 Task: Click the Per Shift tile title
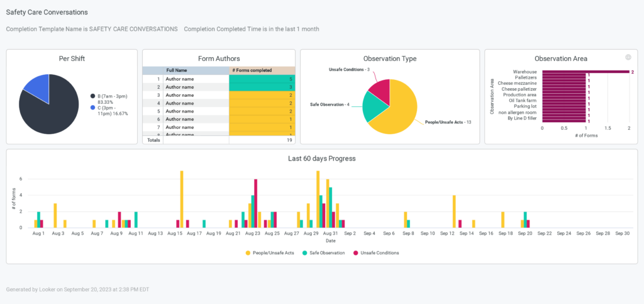point(72,59)
